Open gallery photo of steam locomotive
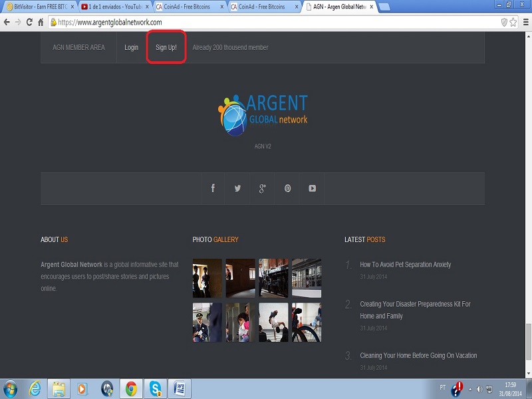 (273, 278)
